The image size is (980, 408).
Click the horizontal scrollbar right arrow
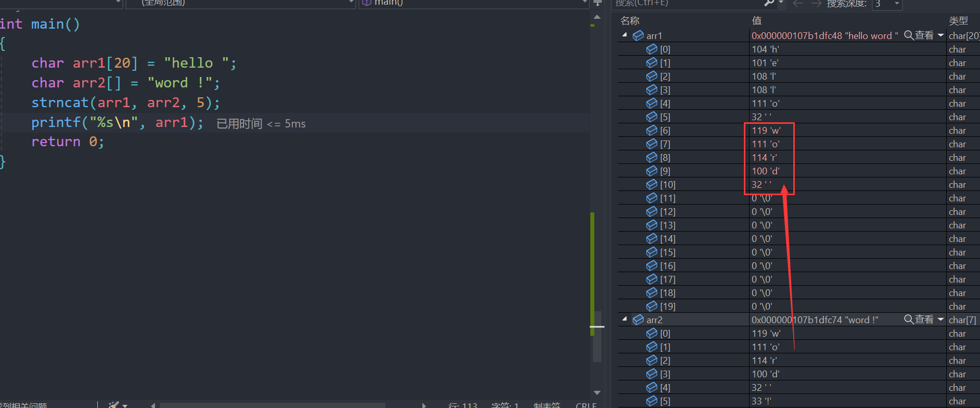point(424,405)
